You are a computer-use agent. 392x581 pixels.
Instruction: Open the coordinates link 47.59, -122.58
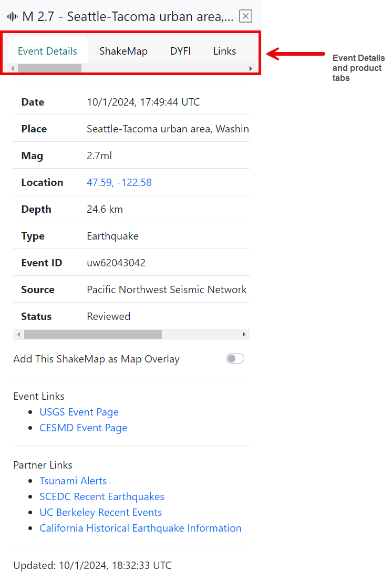pos(119,182)
